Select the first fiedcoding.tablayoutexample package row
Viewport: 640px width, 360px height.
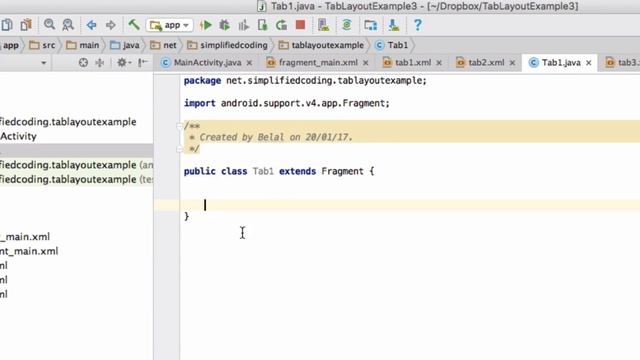point(68,122)
